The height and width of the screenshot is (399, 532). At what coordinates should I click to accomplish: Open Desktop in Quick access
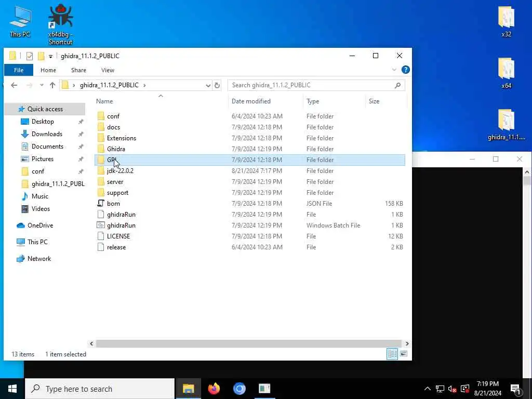[x=43, y=122]
